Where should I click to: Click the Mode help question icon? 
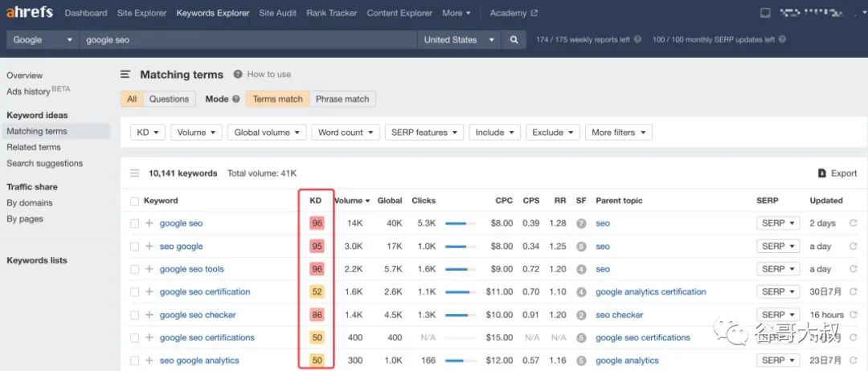click(235, 99)
